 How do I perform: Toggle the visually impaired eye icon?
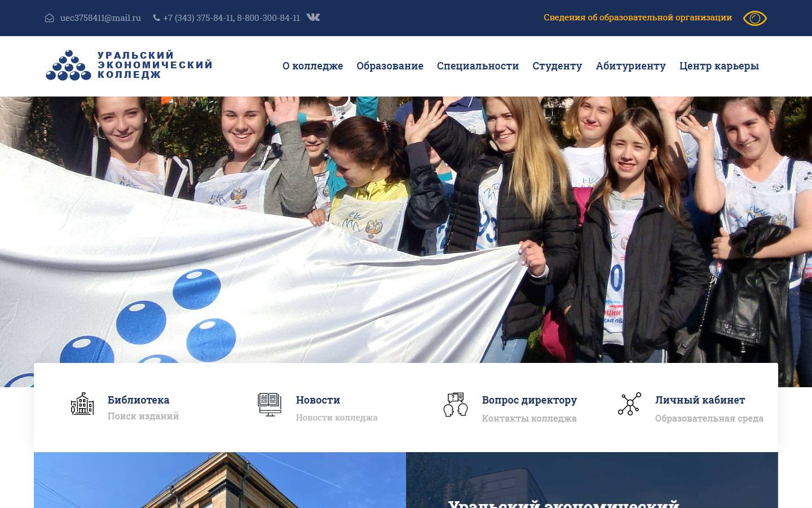pyautogui.click(x=754, y=18)
